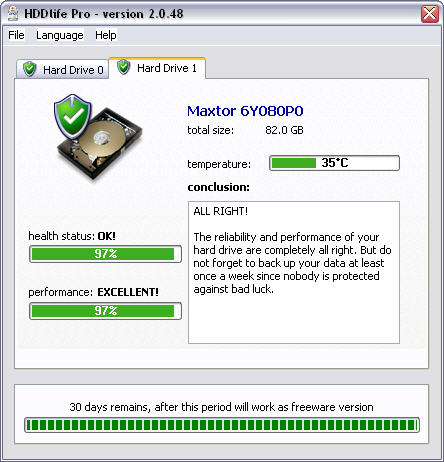444x462 pixels.
Task: Click the shield icon on Hard Drive 1 tab
Action: [124, 67]
